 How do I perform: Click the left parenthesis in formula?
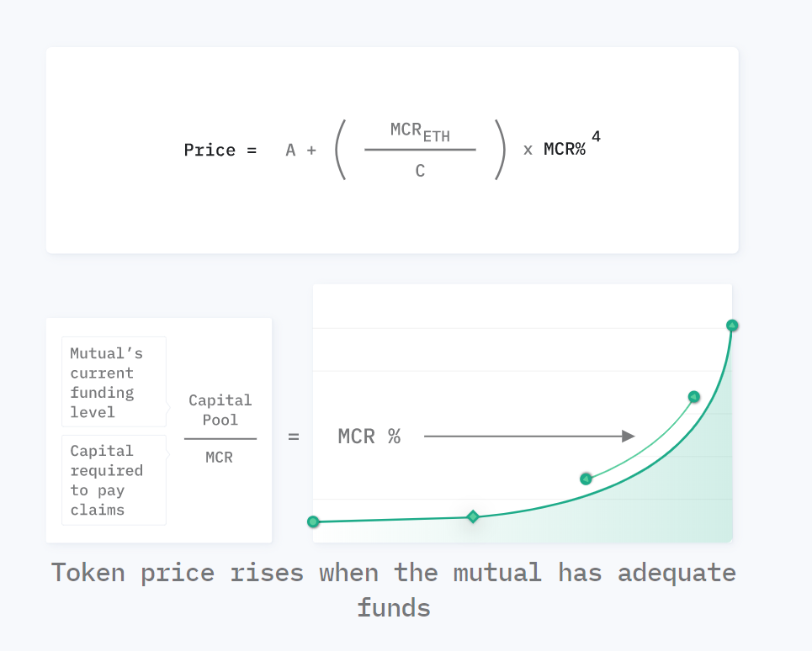coord(340,150)
